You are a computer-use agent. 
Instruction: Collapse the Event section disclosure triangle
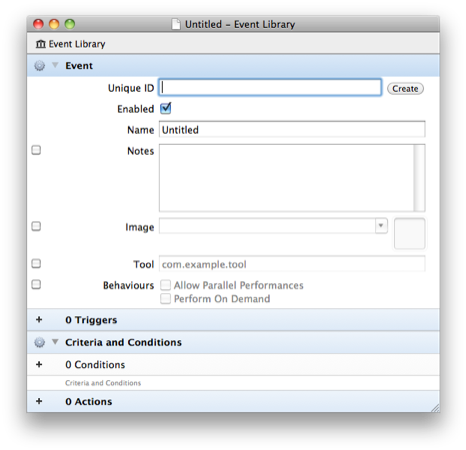[55, 65]
